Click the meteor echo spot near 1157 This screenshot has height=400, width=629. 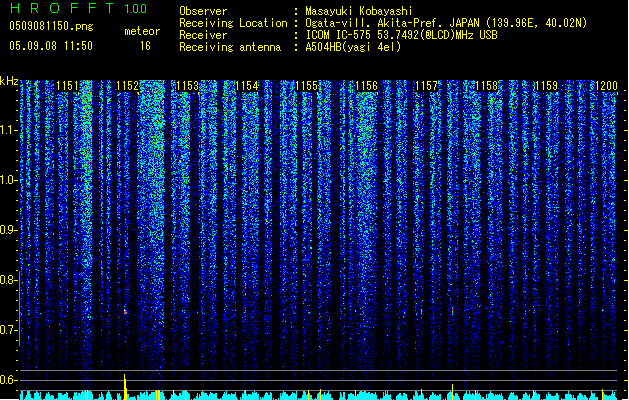pos(452,311)
